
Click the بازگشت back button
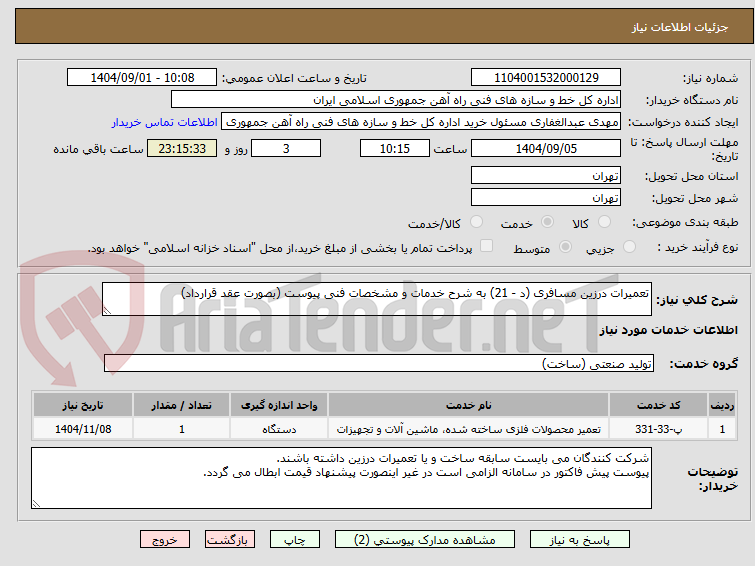pos(230,540)
